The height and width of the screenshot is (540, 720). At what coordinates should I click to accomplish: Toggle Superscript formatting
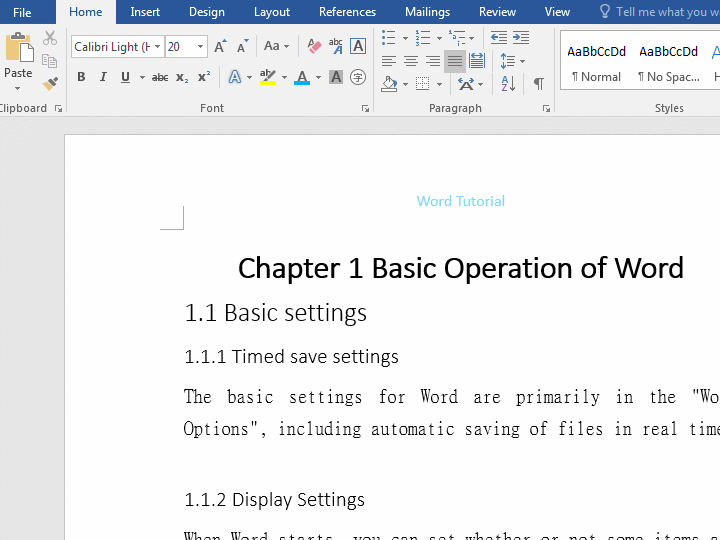point(204,77)
